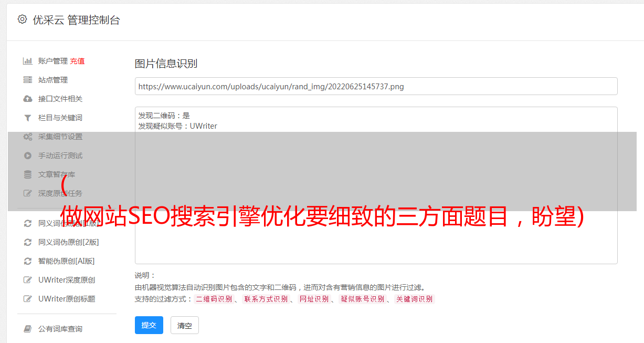Open the book icon for 公有词库查询
The height and width of the screenshot is (343, 644).
coord(28,329)
